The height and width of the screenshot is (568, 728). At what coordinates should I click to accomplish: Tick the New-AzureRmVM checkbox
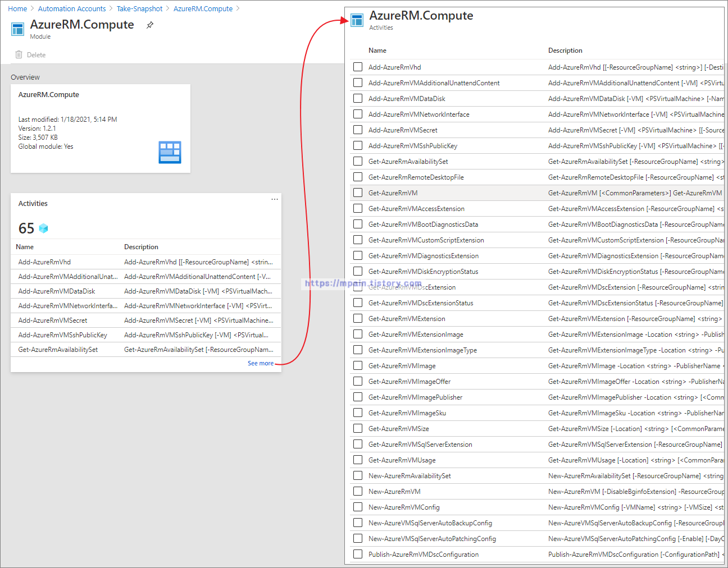tap(358, 491)
